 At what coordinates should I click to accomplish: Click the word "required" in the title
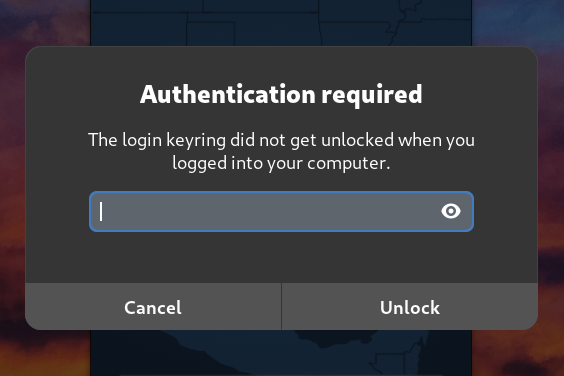[x=372, y=95]
